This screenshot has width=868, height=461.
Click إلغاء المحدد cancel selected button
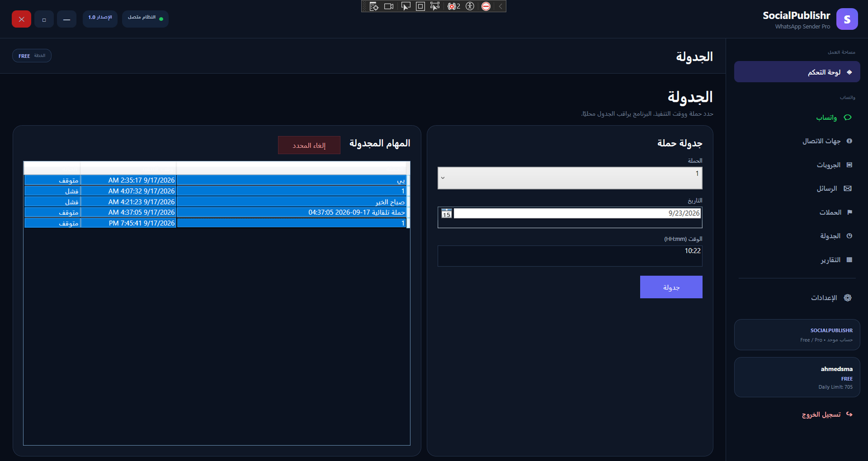[309, 145]
